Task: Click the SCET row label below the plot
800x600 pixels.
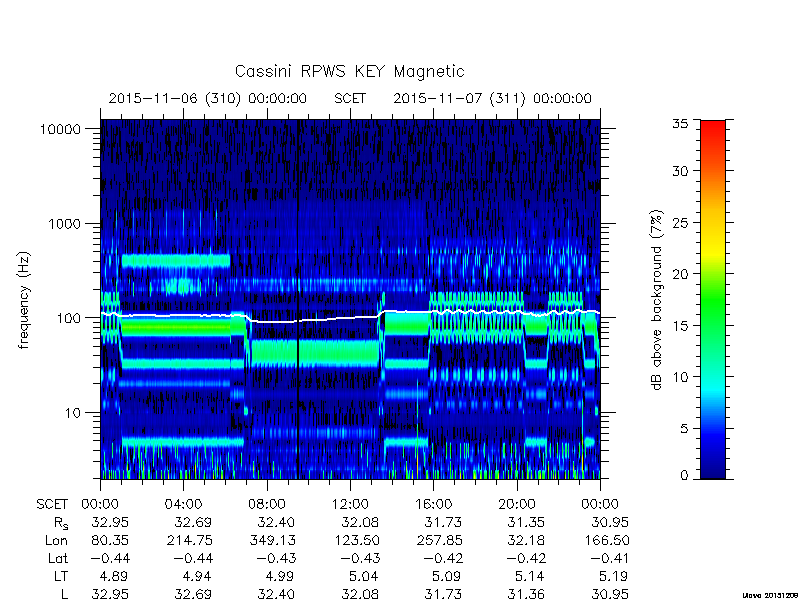Action: [x=52, y=505]
